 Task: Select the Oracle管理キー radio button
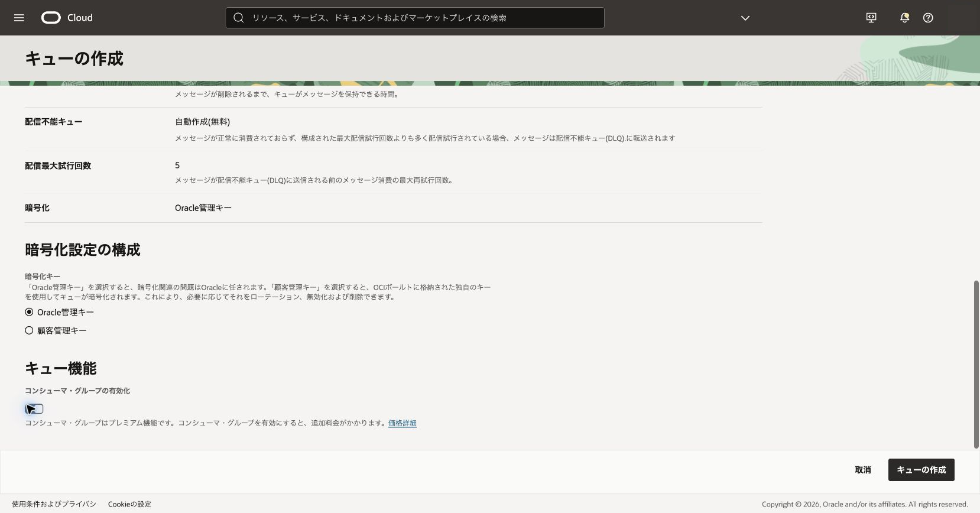[29, 312]
